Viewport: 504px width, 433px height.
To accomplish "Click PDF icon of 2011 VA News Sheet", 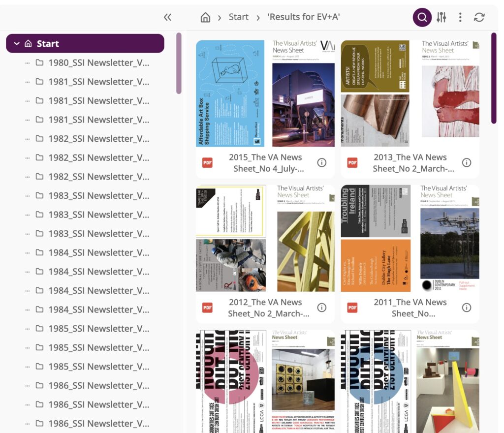I will coord(352,308).
